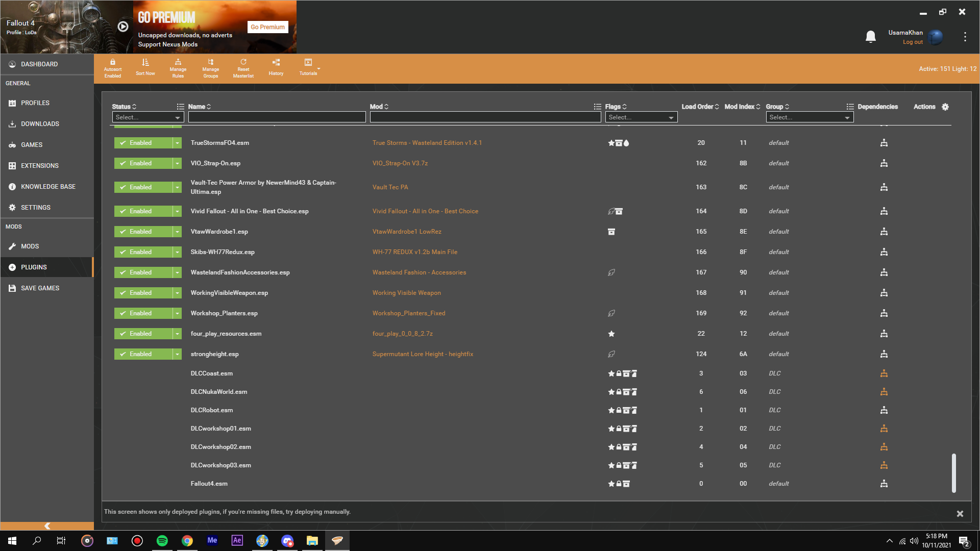Toggle Enabled status for WastelandFashionAccessories.esp
The image size is (980, 551).
coord(143,272)
